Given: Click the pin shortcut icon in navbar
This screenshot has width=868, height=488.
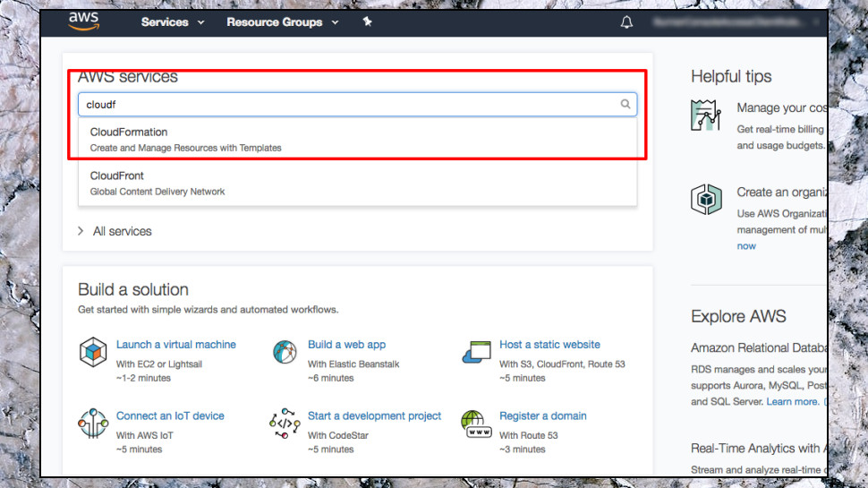Looking at the screenshot, I should (367, 21).
